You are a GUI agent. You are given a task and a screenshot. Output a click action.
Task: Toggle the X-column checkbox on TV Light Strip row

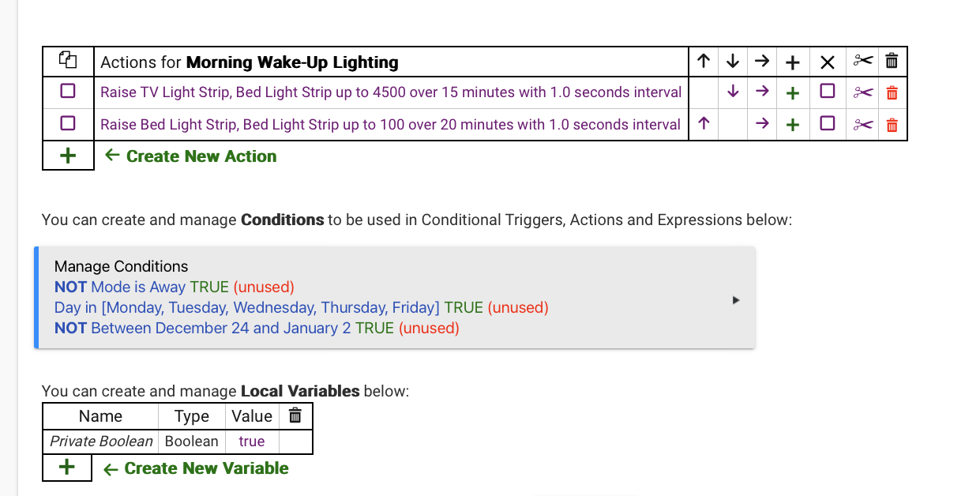tap(827, 92)
